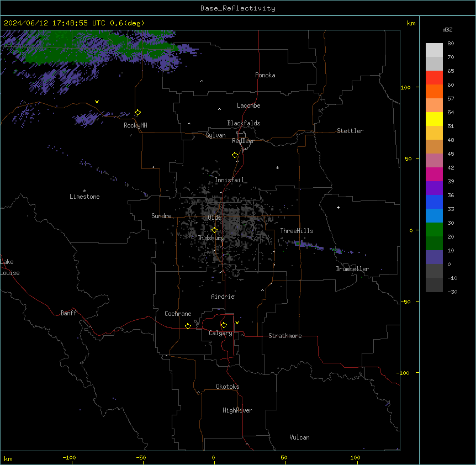Screen dimensions: 476x465
Task: Click the Drumheller city label
Action: click(x=352, y=269)
